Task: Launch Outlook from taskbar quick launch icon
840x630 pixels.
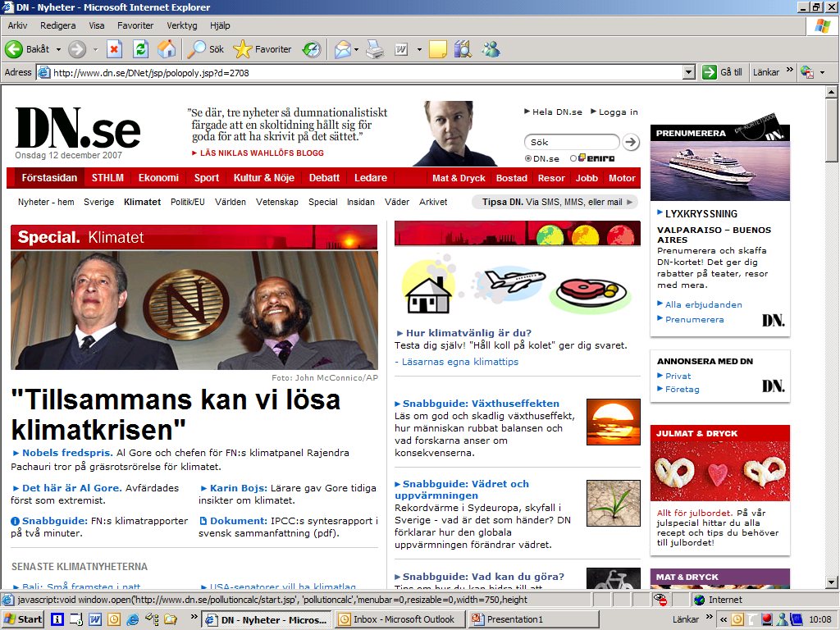Action: (114, 619)
